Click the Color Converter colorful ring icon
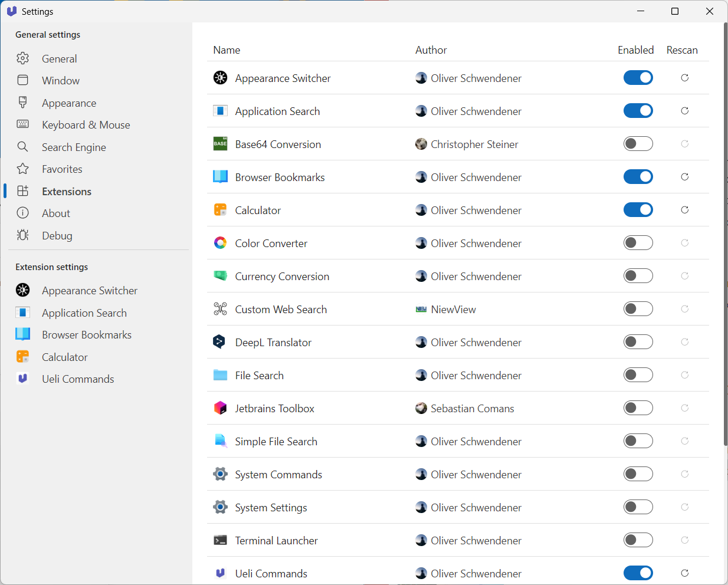 point(220,243)
